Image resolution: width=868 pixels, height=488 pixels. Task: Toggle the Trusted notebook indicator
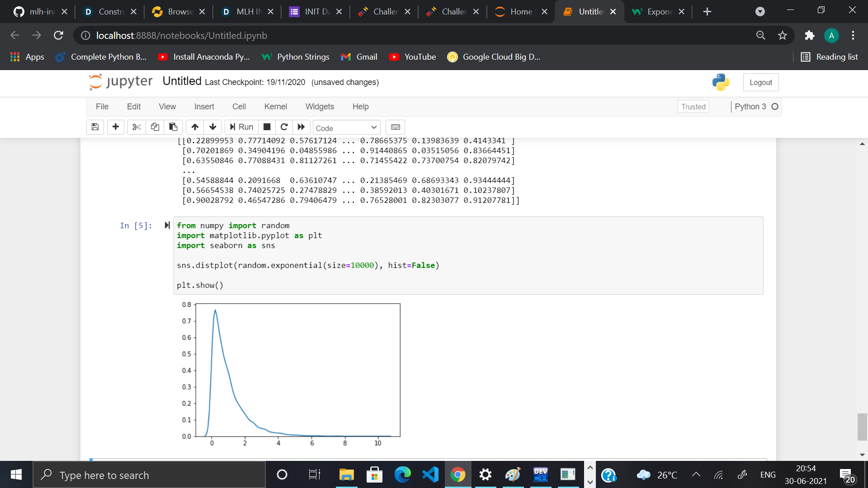693,107
